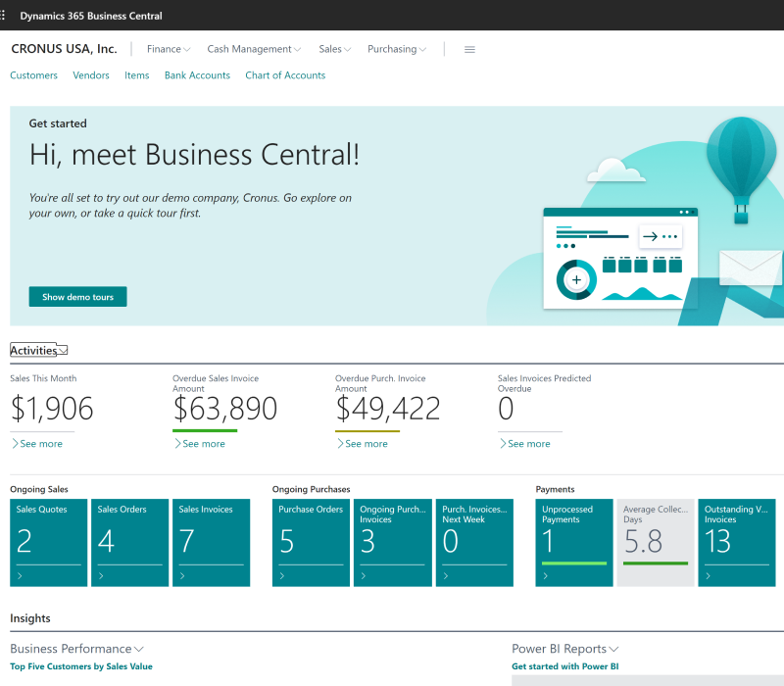This screenshot has height=686, width=784.
Task: Open the Items list
Action: tap(137, 75)
